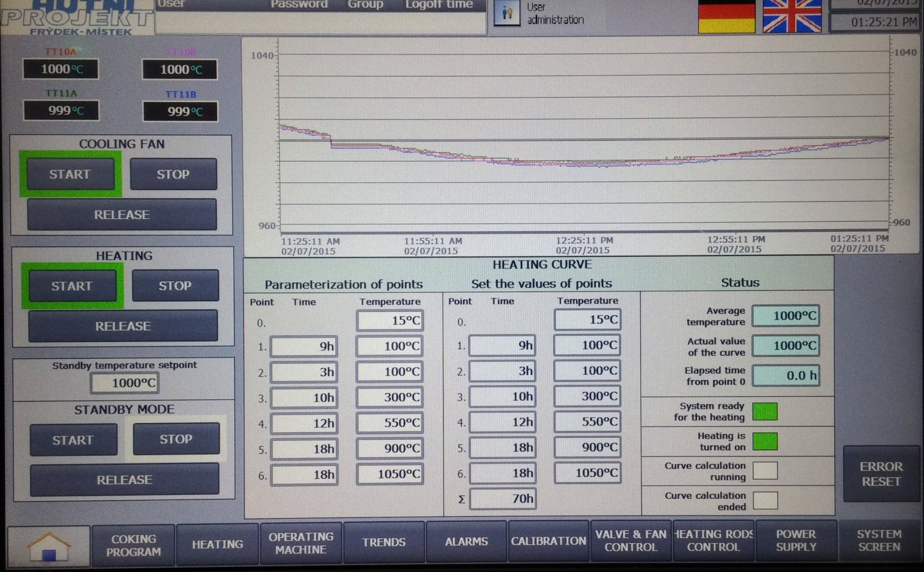Viewport: 924px width, 572px height.
Task: Click the TT11A temperature readout
Action: point(62,110)
